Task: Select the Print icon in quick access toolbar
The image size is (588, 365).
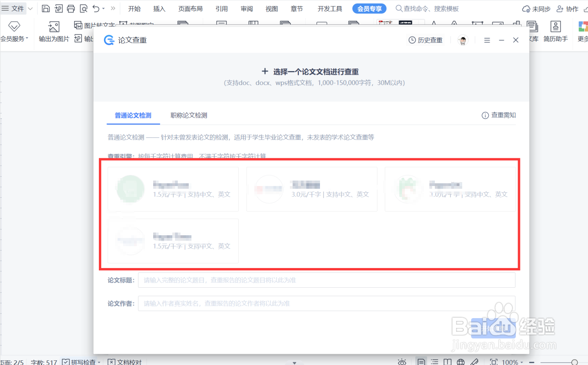Action: [71, 9]
